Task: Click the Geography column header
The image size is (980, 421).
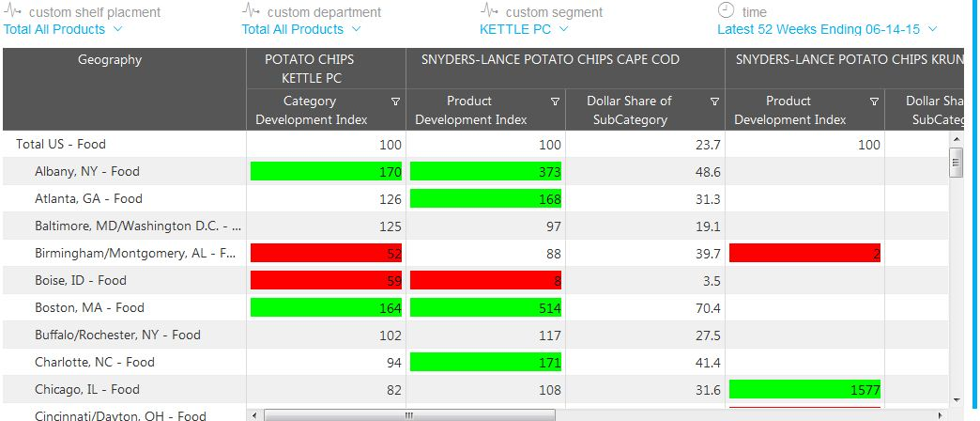Action: coord(110,60)
